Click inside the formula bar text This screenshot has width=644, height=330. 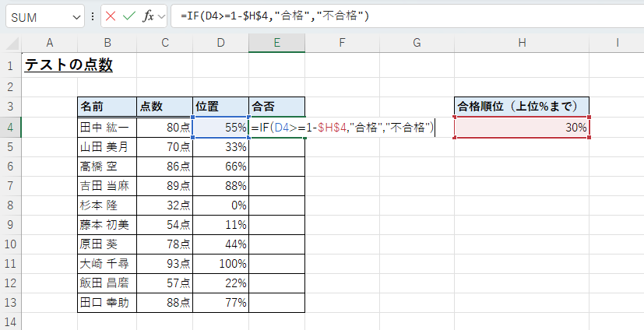pos(389,16)
